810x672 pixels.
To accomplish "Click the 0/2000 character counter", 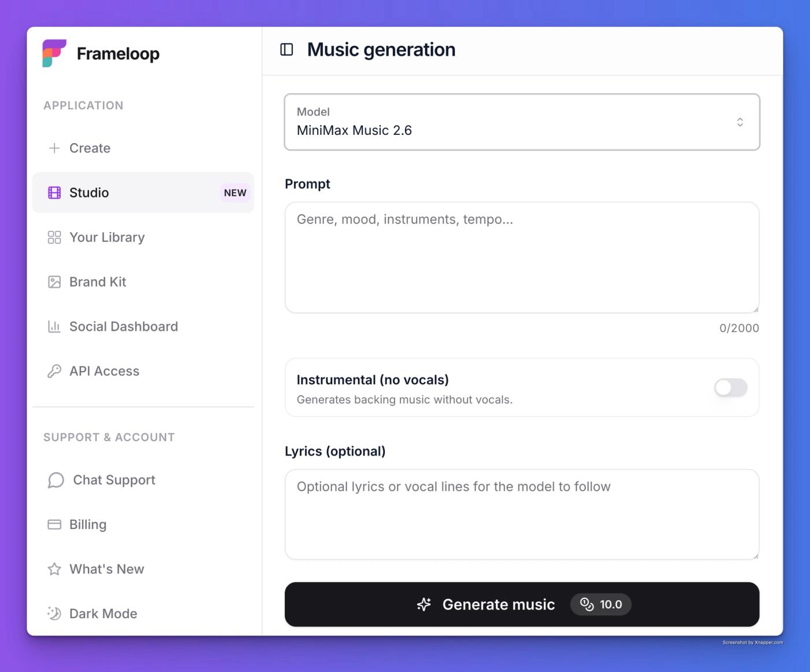I will (x=739, y=328).
